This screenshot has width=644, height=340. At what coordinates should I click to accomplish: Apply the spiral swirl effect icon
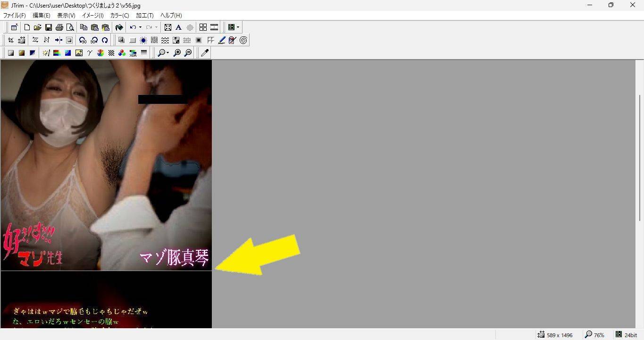click(x=243, y=40)
